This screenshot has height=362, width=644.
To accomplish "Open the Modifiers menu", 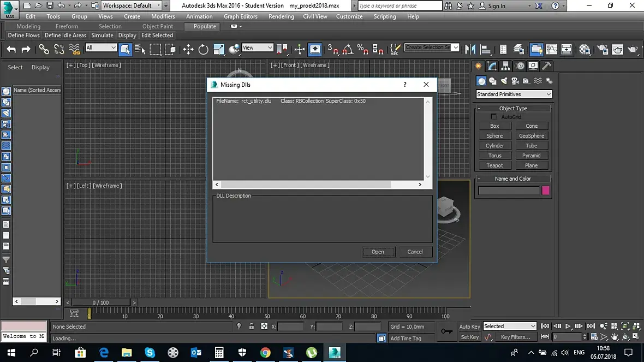I will coord(163,16).
